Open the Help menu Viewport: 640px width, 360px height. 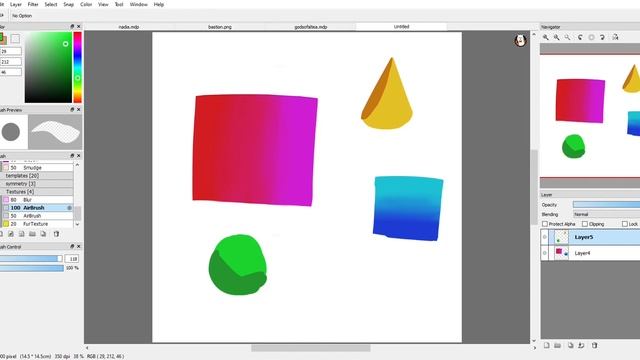point(159,4)
